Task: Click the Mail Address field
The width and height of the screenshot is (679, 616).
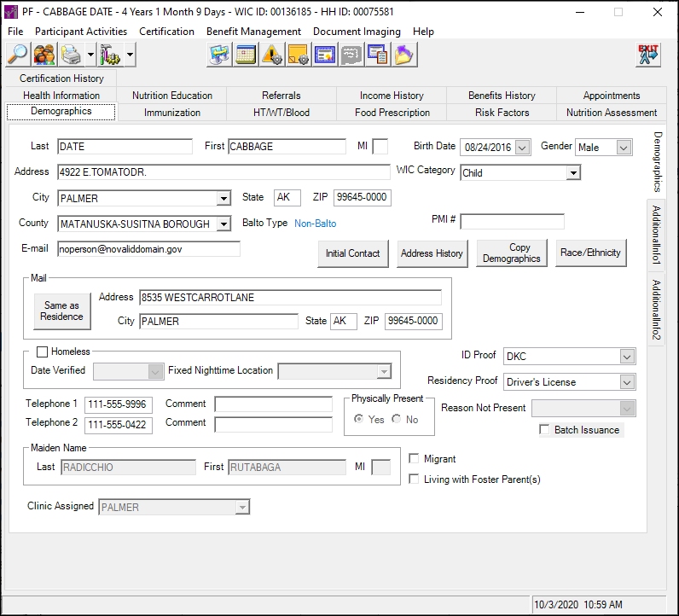Action: pyautogui.click(x=290, y=298)
